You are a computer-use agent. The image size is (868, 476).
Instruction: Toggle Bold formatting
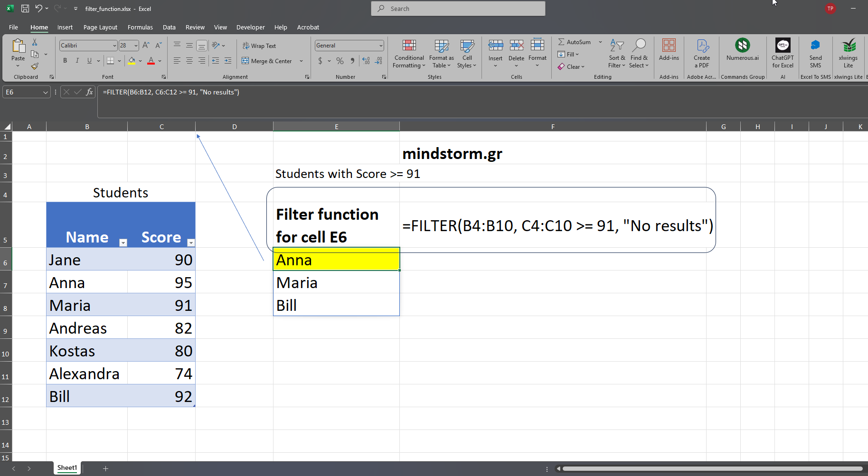[65, 61]
